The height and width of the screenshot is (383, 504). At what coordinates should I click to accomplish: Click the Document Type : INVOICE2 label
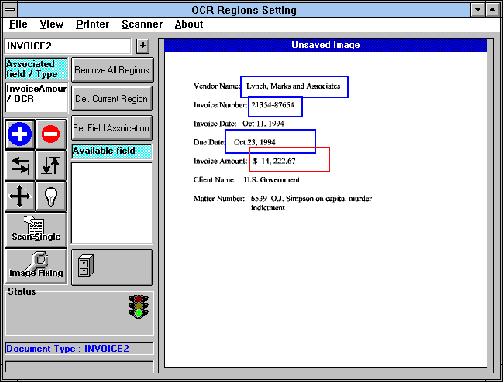point(67,349)
